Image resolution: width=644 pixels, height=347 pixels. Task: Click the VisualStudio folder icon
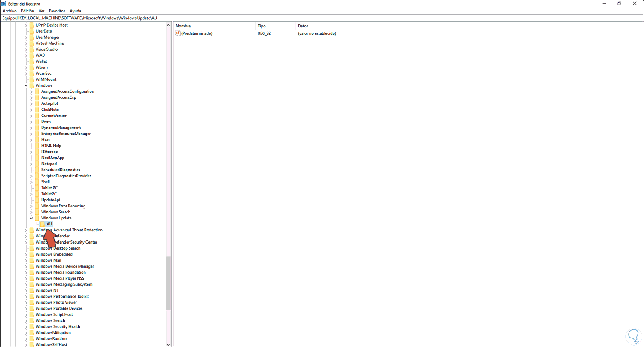[x=32, y=49]
